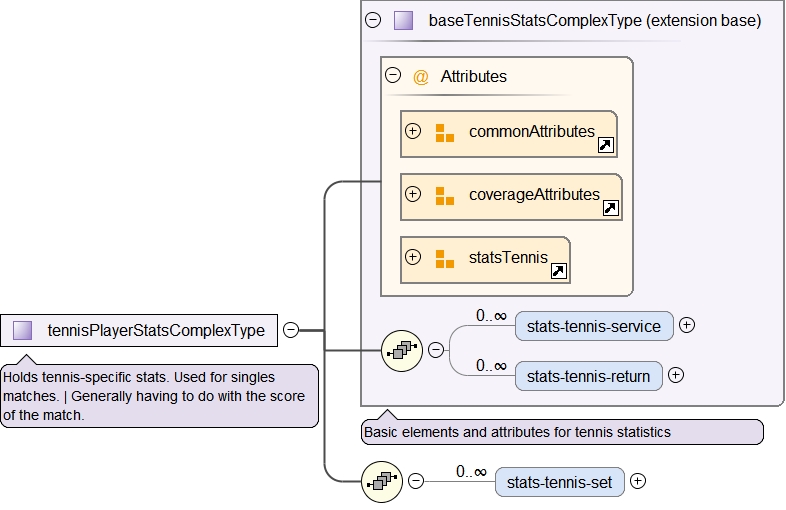Expand the stats-tennis-service element

[x=687, y=325]
